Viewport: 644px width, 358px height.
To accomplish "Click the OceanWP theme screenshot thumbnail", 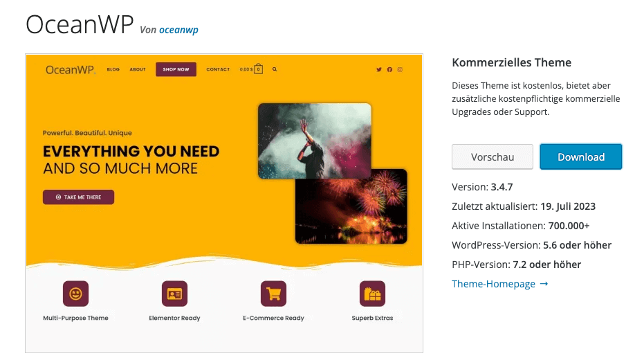I will (x=224, y=203).
